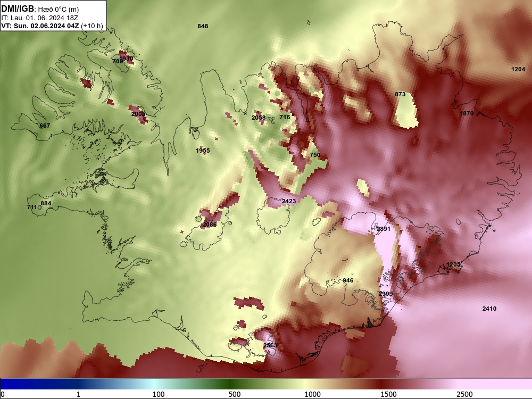Click the 2410 map value
This screenshot has width=532, height=399.
tap(489, 309)
